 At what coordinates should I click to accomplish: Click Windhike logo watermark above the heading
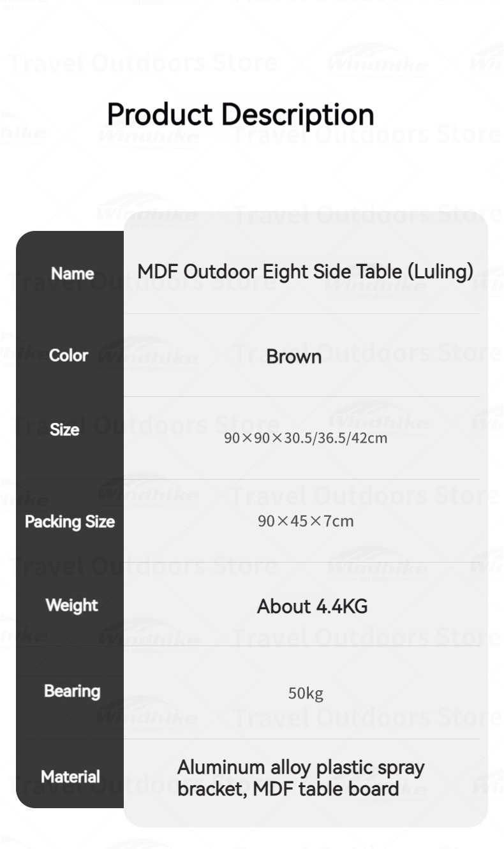click(376, 64)
